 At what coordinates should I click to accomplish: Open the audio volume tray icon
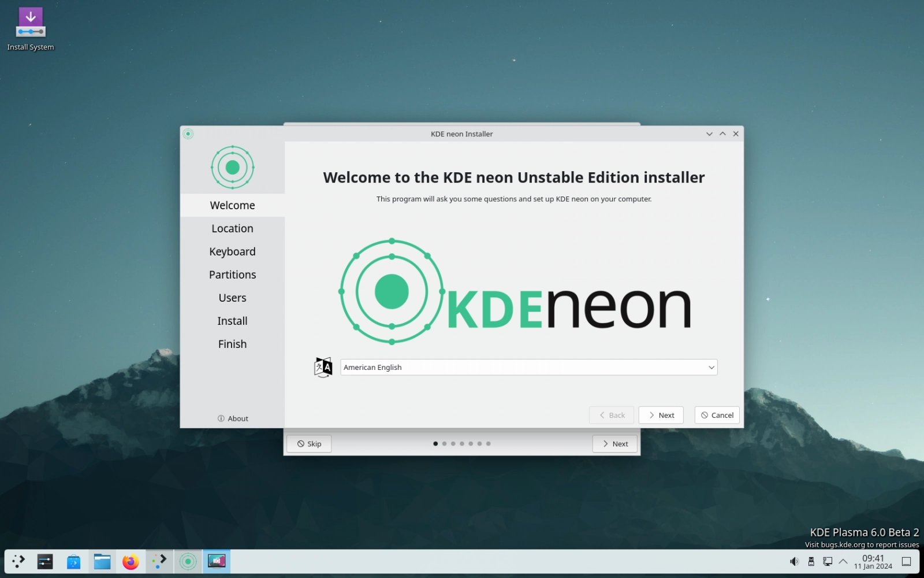tap(795, 561)
